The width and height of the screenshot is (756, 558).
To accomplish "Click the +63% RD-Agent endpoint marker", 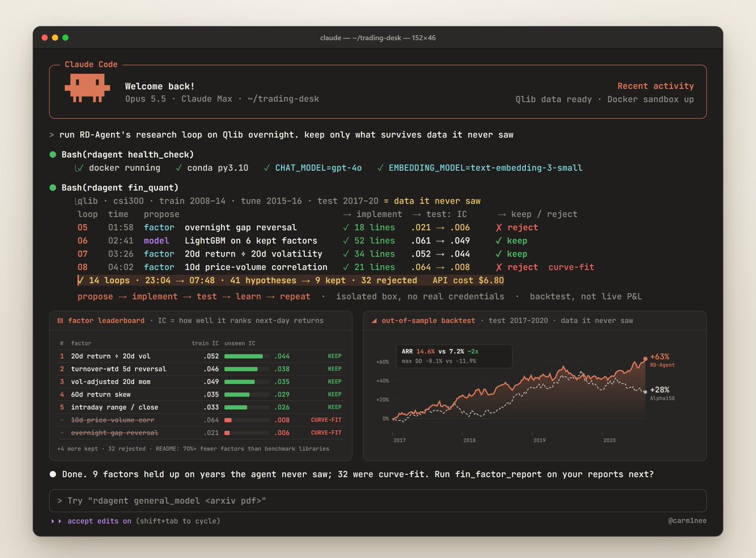I will click(x=645, y=359).
